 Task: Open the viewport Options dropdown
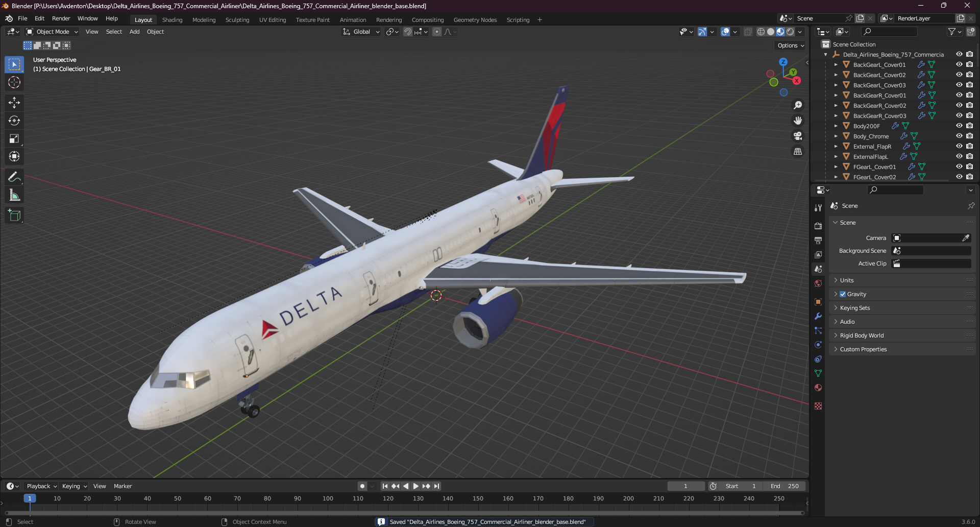791,45
